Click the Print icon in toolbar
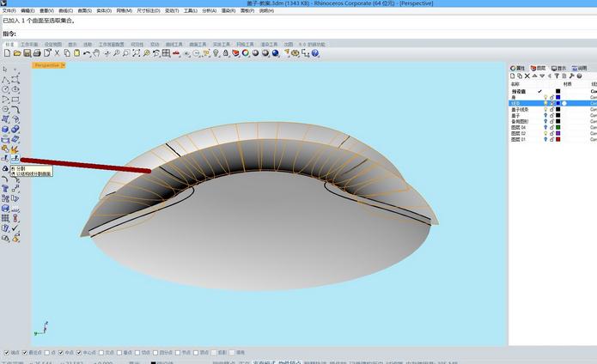 37,53
